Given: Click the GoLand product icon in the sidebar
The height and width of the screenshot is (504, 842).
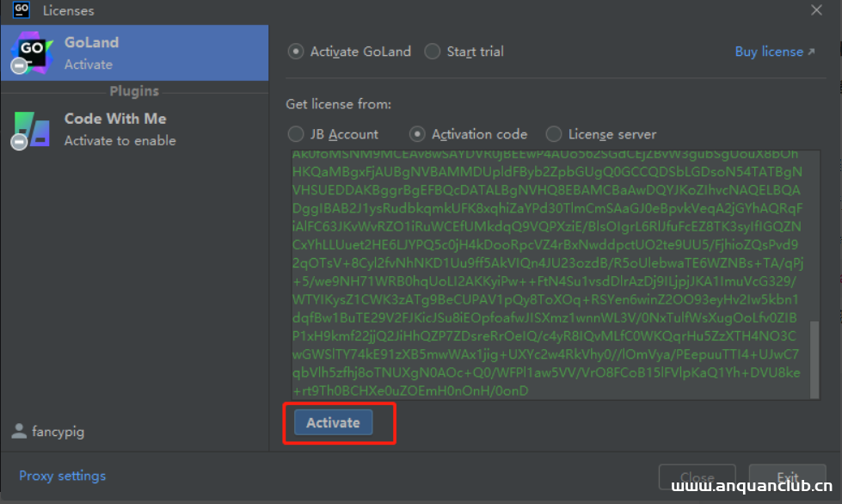Looking at the screenshot, I should coord(32,52).
